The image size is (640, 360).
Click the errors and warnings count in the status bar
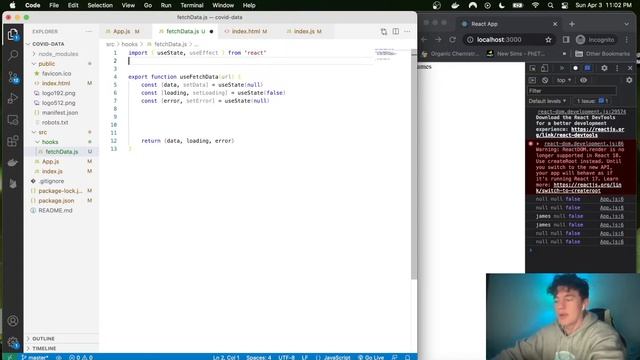click(x=81, y=357)
